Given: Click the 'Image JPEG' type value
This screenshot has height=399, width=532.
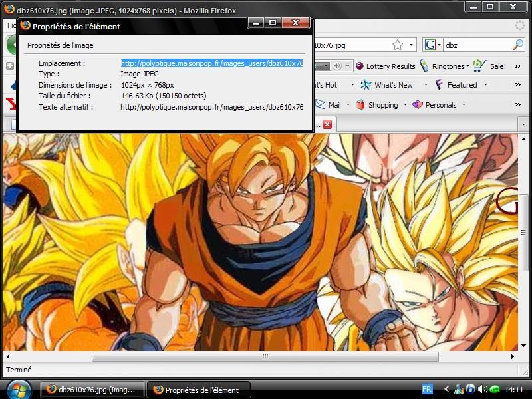Looking at the screenshot, I should [140, 74].
